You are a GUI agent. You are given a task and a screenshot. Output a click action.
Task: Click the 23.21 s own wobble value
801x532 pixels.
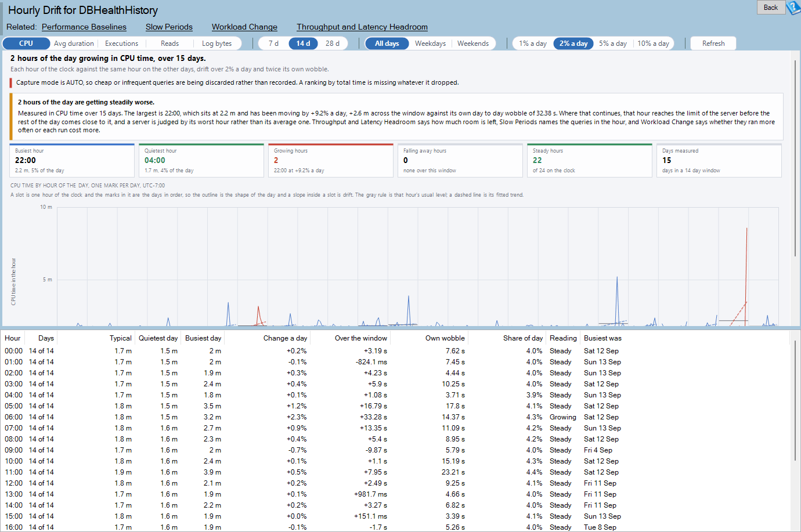(453, 472)
